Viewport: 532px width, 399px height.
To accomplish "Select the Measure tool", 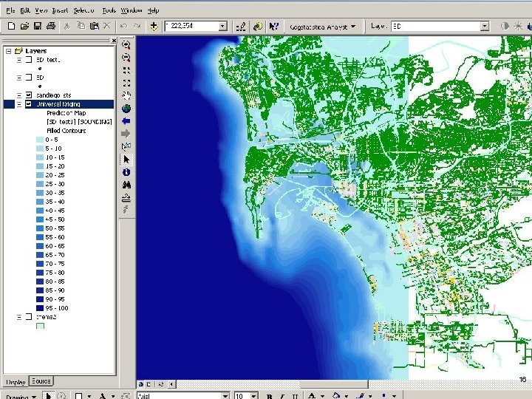I will pyautogui.click(x=126, y=198).
